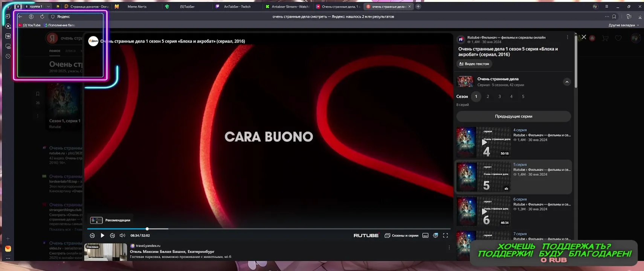Viewport: 644px width, 271px height.
Task: Close the active очень странные дела tab
Action: [x=410, y=6]
